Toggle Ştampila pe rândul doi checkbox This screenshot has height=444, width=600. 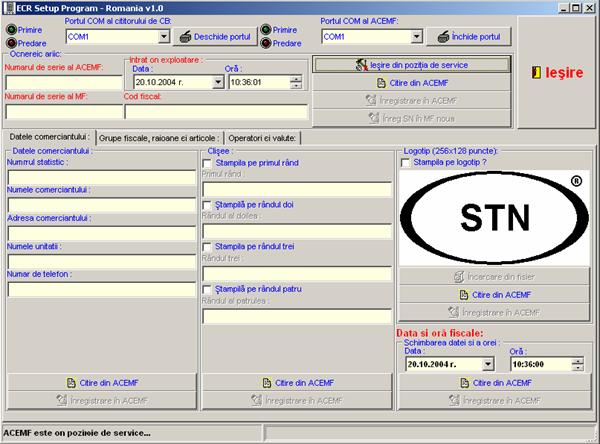click(x=207, y=204)
